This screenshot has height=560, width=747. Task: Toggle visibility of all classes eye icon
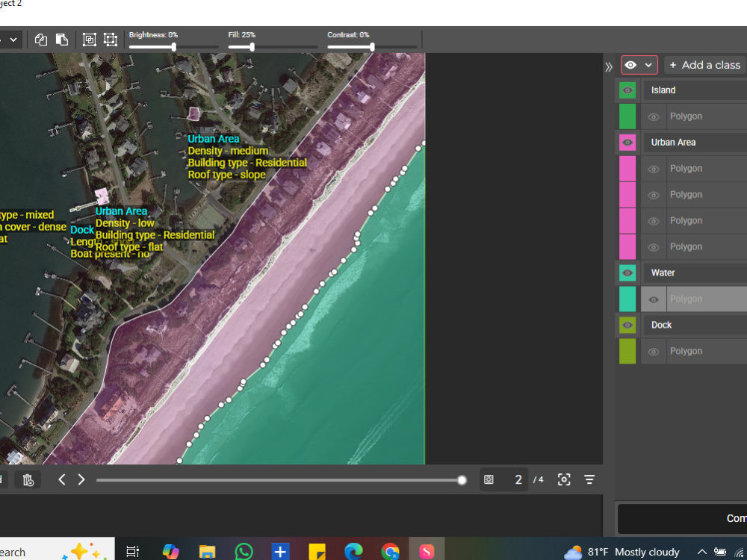630,65
